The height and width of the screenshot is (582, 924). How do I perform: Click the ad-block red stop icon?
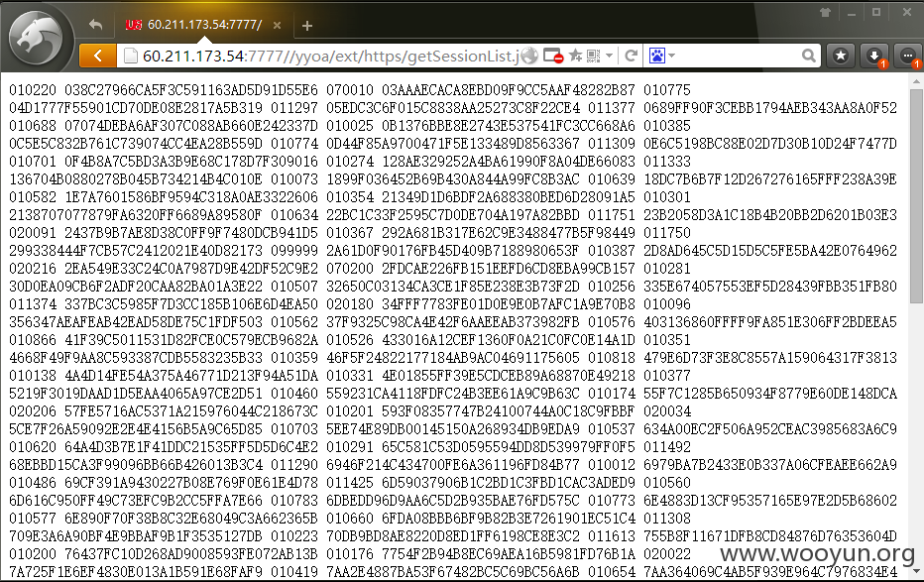pos(553,56)
